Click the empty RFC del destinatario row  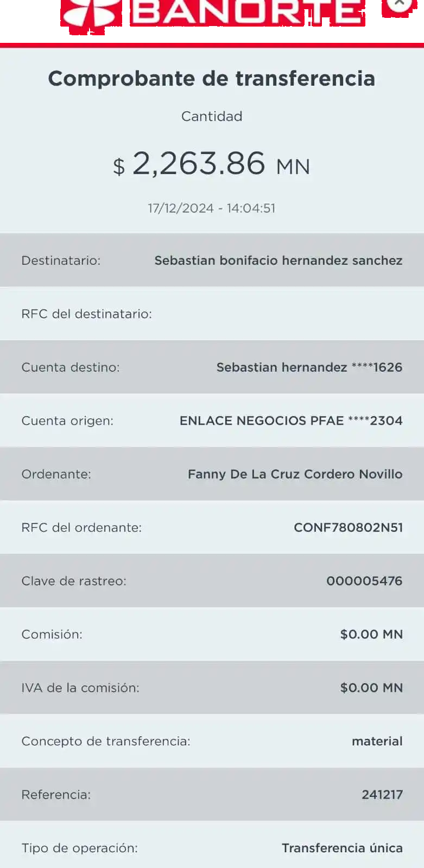click(212, 314)
